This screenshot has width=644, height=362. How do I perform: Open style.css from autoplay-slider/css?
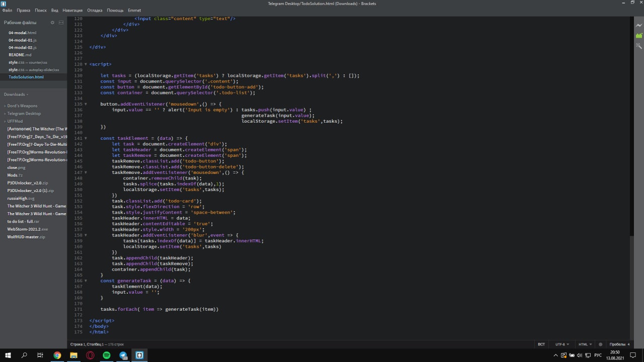click(33, 69)
